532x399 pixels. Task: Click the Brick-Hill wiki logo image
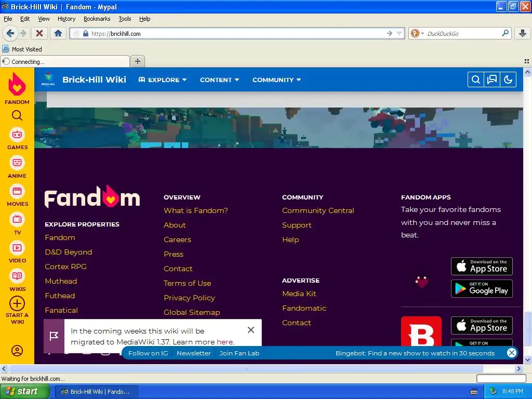click(x=48, y=79)
